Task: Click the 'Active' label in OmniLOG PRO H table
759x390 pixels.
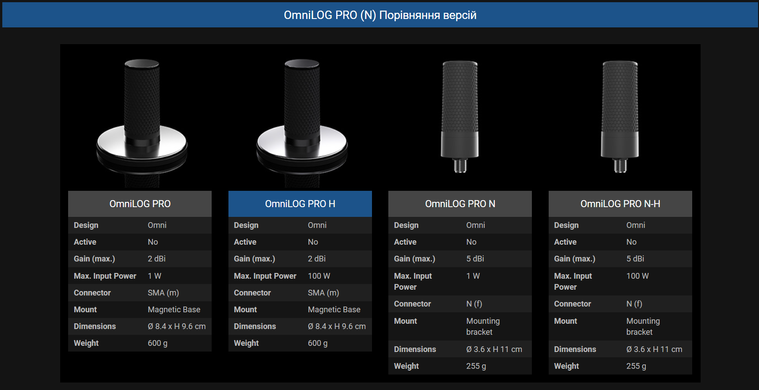Action: click(x=245, y=242)
